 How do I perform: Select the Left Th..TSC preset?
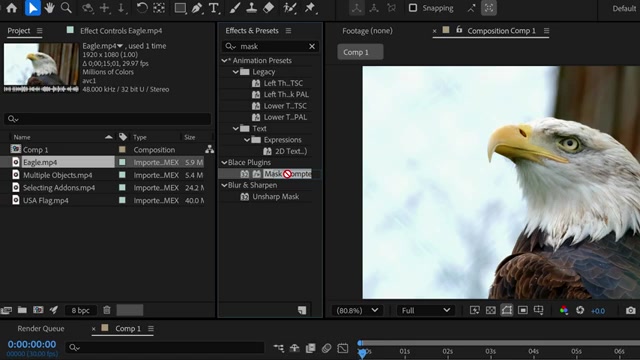(283, 83)
